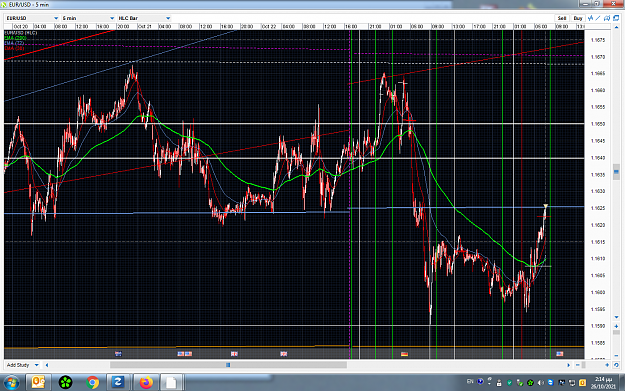Open the blue Z app in taskbar
This screenshot has width=625, height=391.
click(118, 383)
